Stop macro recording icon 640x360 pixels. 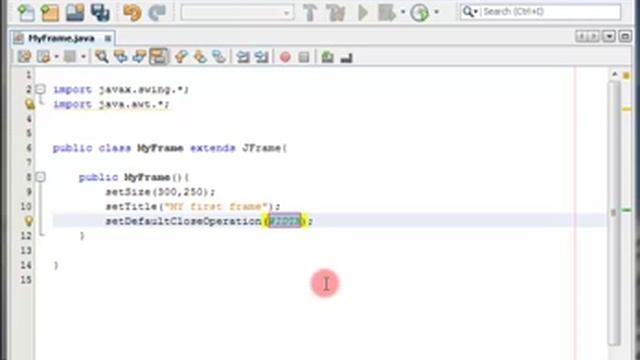pos(304,57)
